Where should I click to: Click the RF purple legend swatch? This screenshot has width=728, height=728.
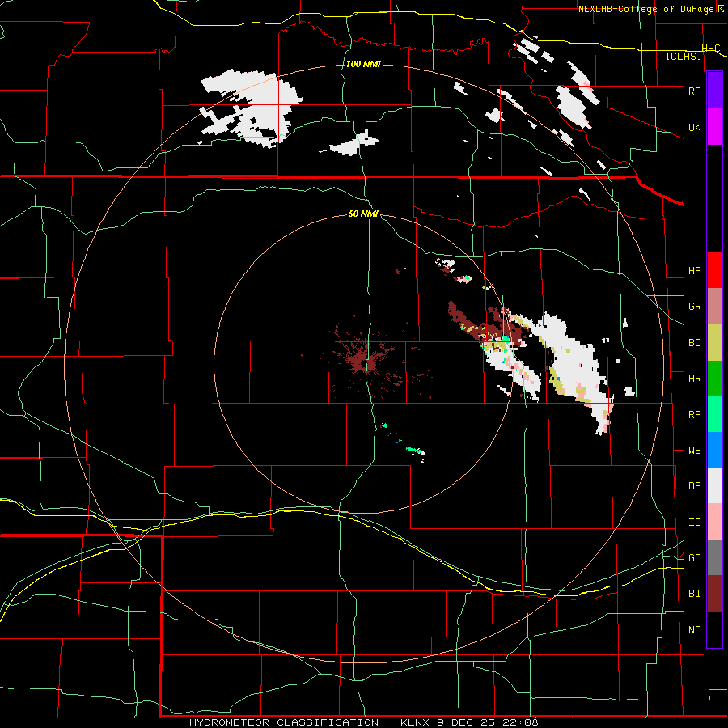pos(714,91)
